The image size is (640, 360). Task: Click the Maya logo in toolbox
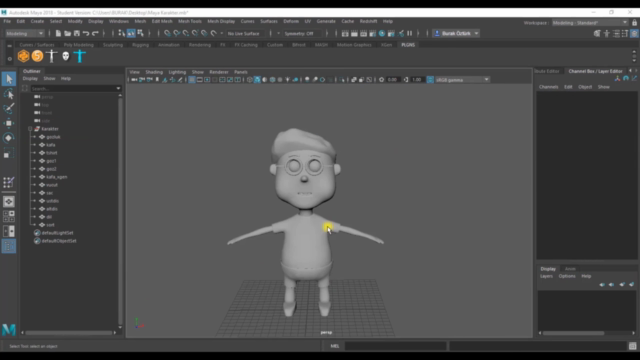[9, 329]
